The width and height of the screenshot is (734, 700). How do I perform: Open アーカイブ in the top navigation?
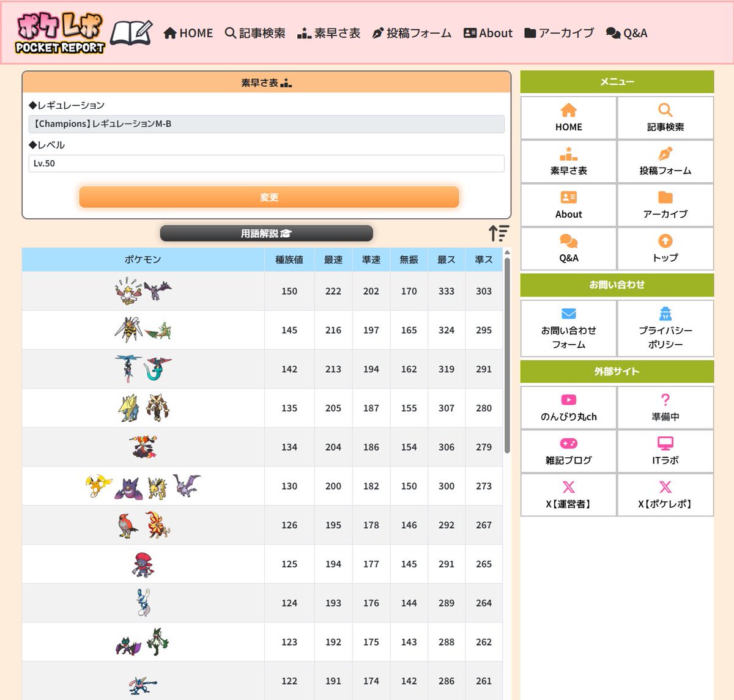tap(559, 33)
